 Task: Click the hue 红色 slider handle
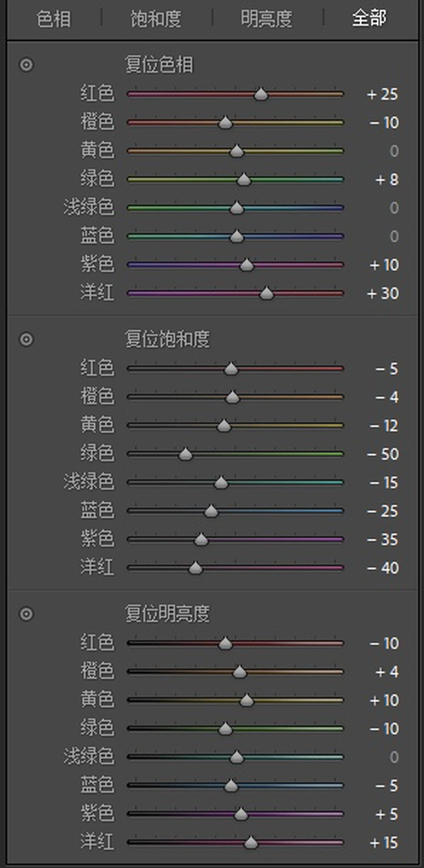click(261, 94)
